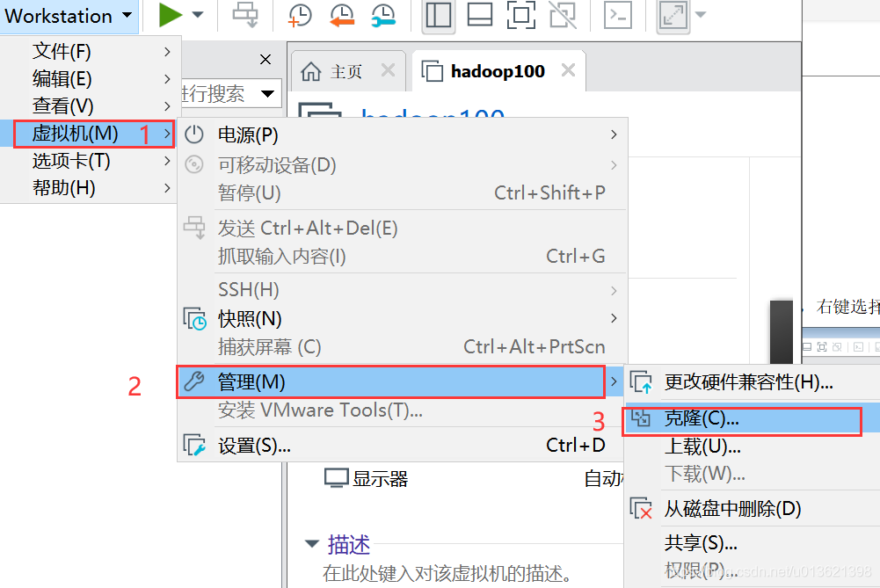Open snapshot manager toolbar icon
Image resolution: width=880 pixels, height=588 pixels.
pyautogui.click(x=383, y=15)
